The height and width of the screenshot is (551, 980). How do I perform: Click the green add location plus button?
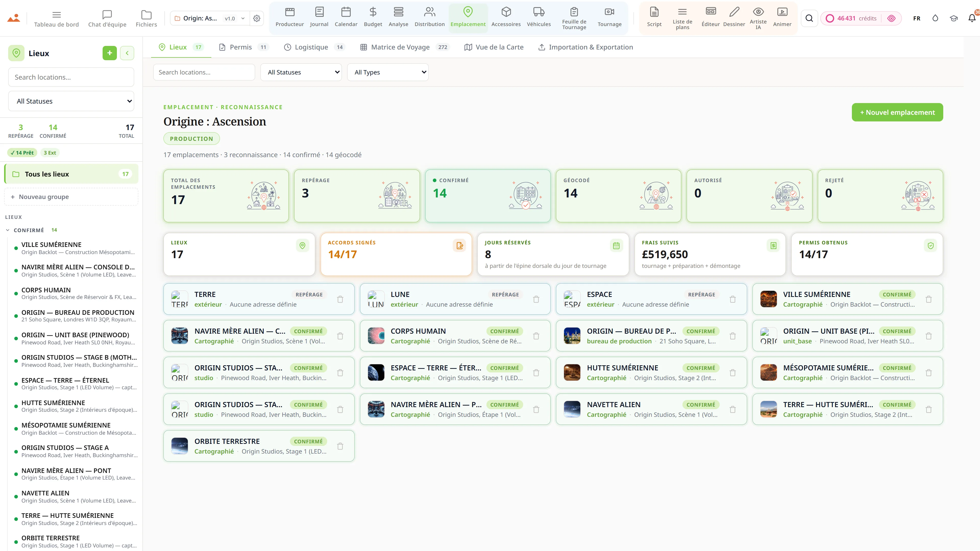(x=109, y=53)
